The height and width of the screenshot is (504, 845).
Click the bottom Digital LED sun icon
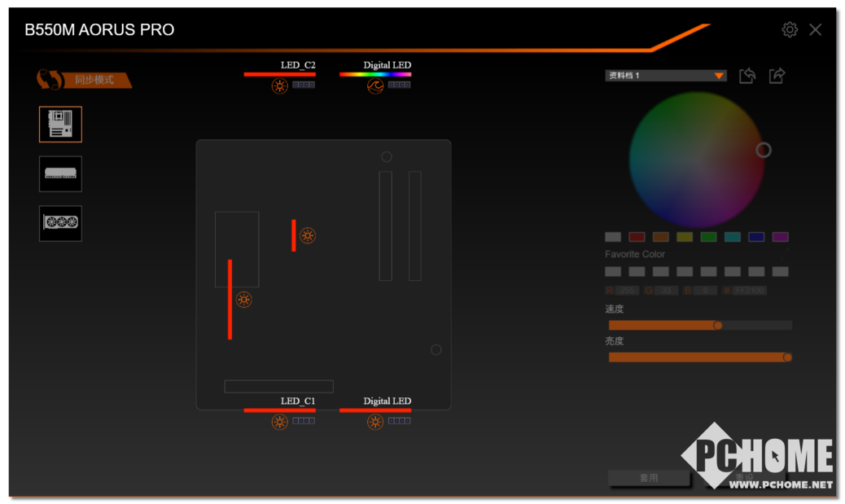click(x=374, y=422)
